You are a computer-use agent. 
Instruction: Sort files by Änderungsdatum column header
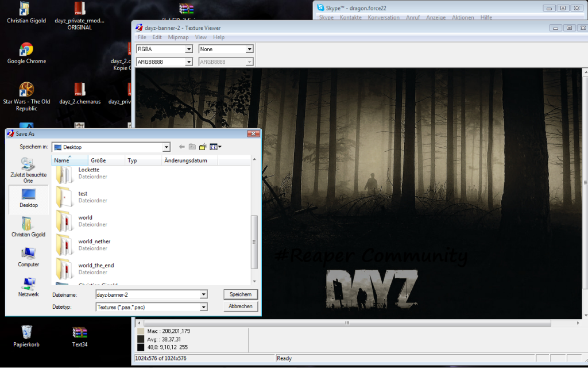[189, 160]
